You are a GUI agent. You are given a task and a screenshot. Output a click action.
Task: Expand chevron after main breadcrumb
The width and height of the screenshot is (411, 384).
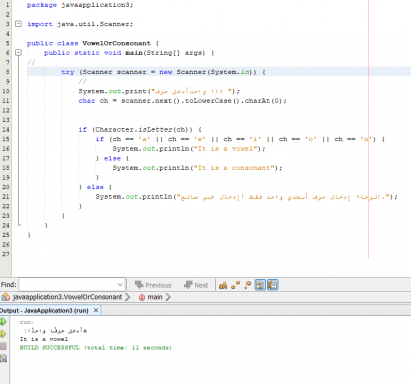(168, 297)
